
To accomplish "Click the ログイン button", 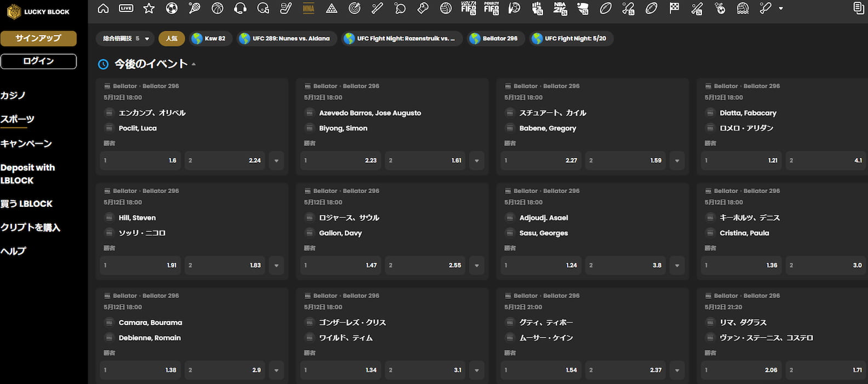I will pos(38,61).
